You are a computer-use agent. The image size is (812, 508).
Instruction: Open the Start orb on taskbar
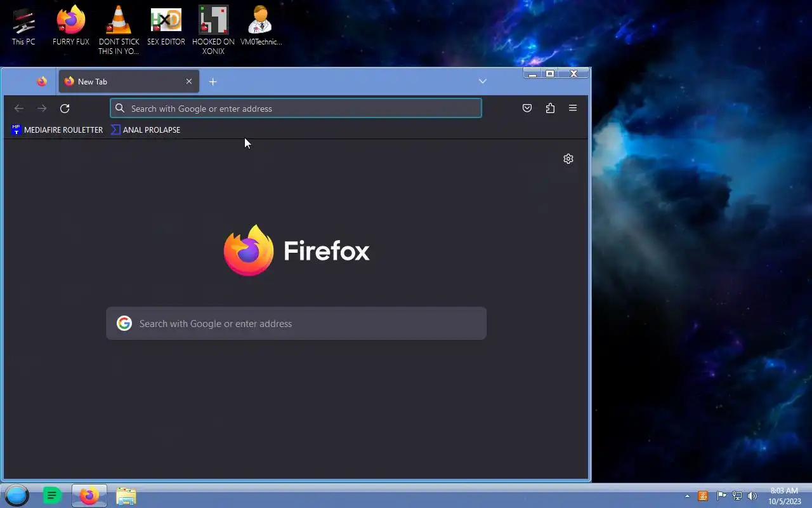coord(17,495)
